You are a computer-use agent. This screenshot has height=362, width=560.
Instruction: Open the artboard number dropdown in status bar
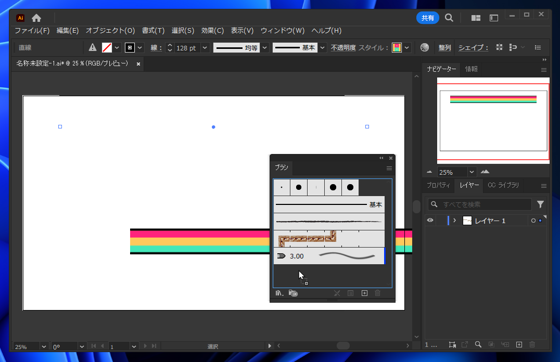point(134,346)
